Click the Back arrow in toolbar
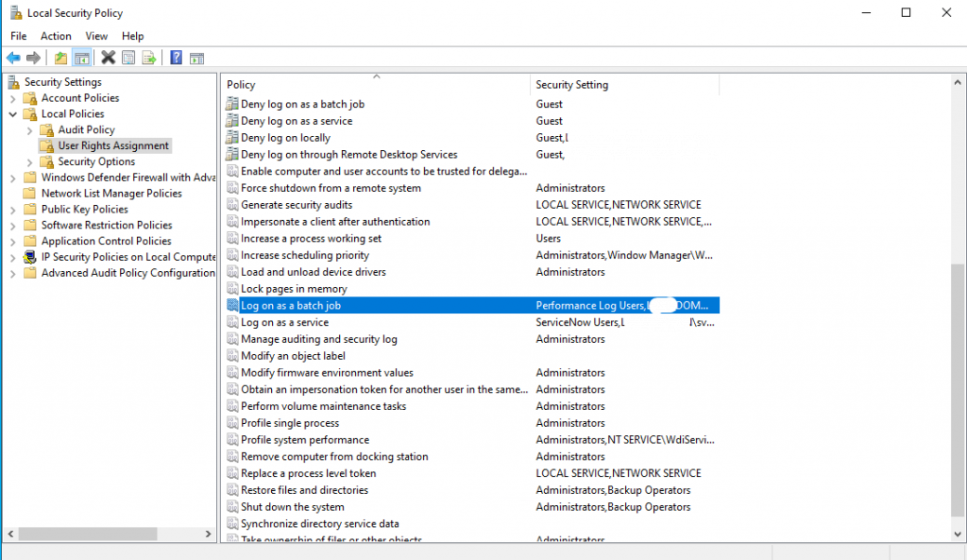This screenshot has width=967, height=560. tap(13, 58)
